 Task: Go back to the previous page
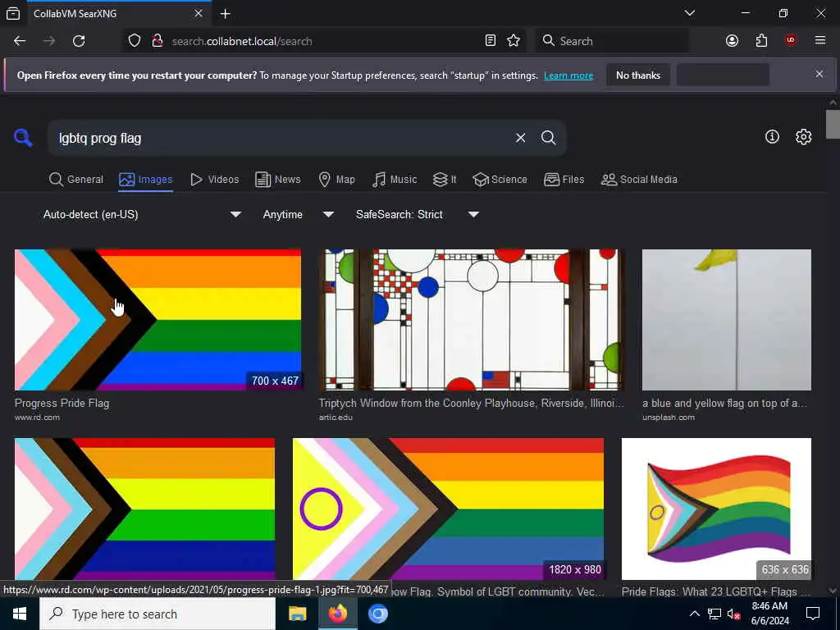[20, 41]
